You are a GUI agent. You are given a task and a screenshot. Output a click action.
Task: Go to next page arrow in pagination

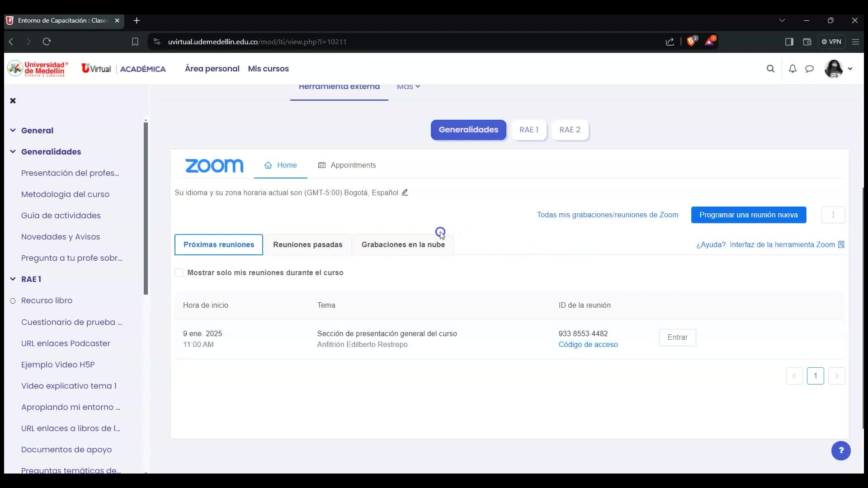[x=837, y=376]
